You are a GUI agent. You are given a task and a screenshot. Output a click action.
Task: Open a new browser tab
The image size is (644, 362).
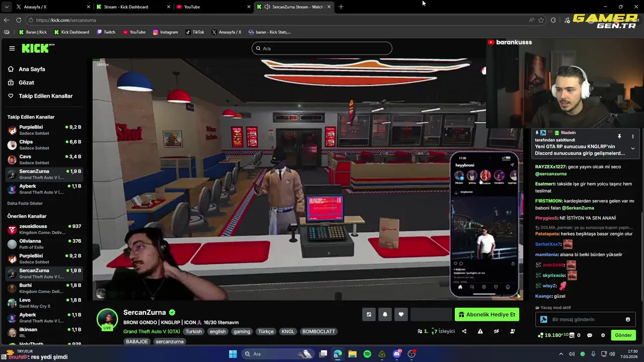click(341, 7)
